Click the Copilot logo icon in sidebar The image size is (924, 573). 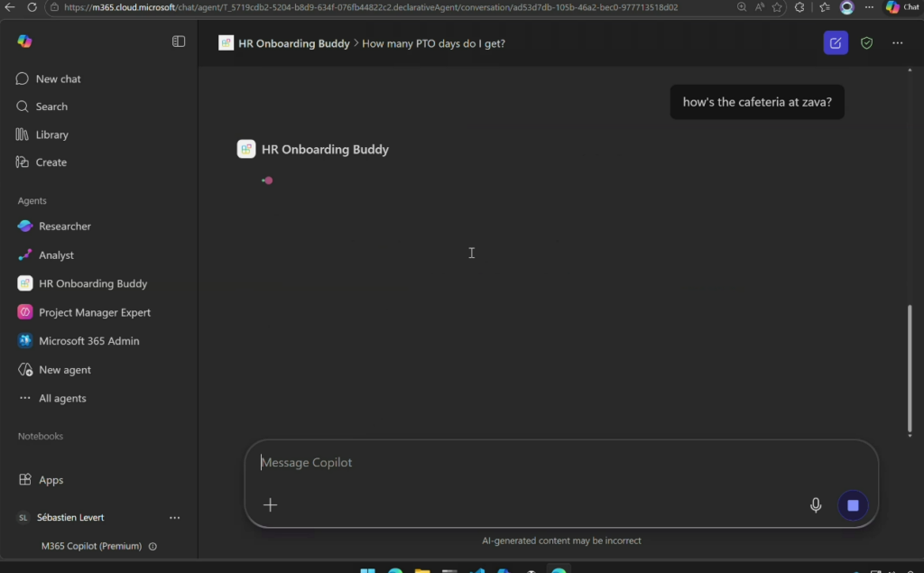(x=24, y=42)
